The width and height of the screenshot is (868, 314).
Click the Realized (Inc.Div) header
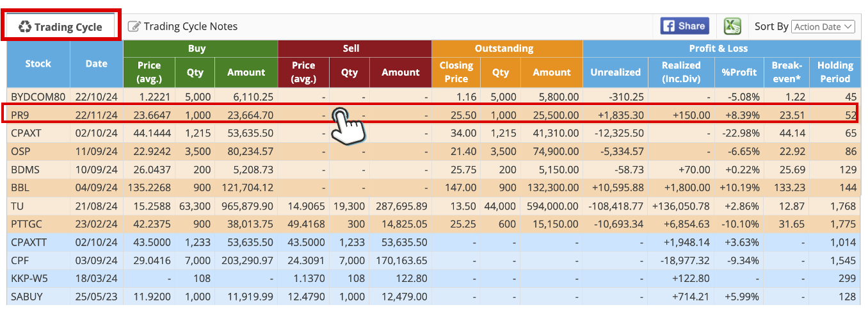681,72
